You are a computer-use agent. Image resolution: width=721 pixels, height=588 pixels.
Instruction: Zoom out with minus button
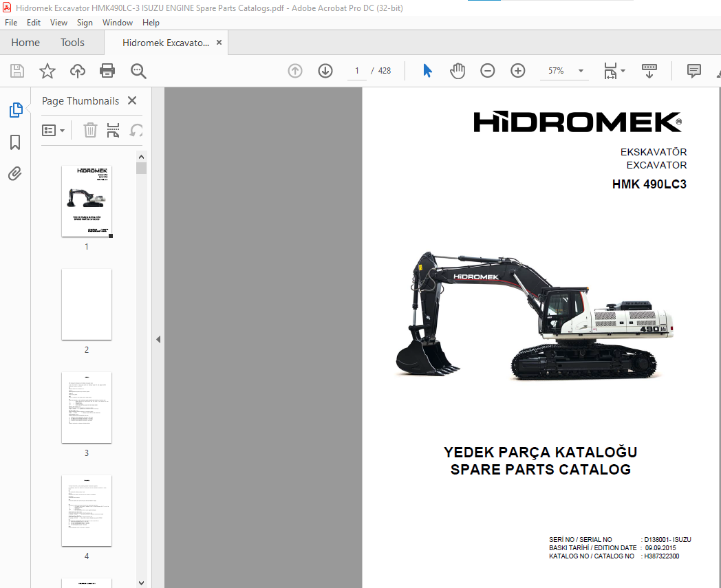487,71
